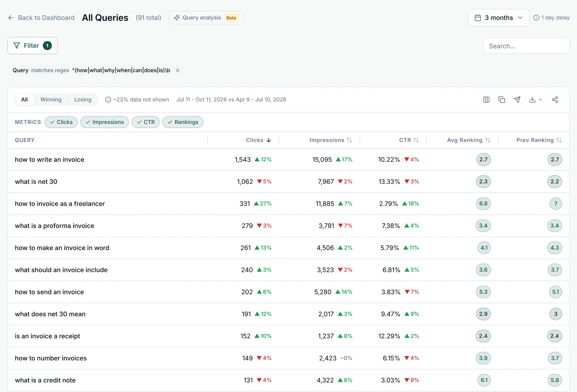Sort by the Prev Ranking column
This screenshot has width=577, height=392.
539,140
